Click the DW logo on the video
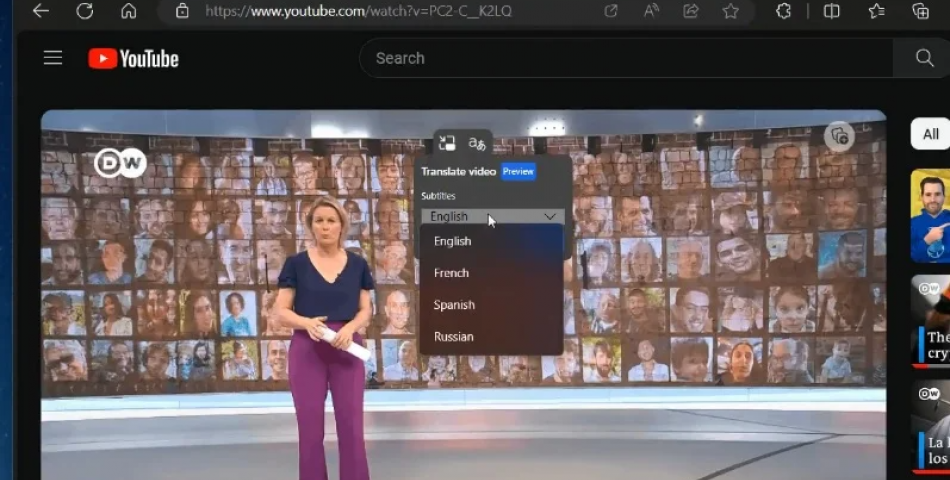The height and width of the screenshot is (480, 950). tap(120, 162)
